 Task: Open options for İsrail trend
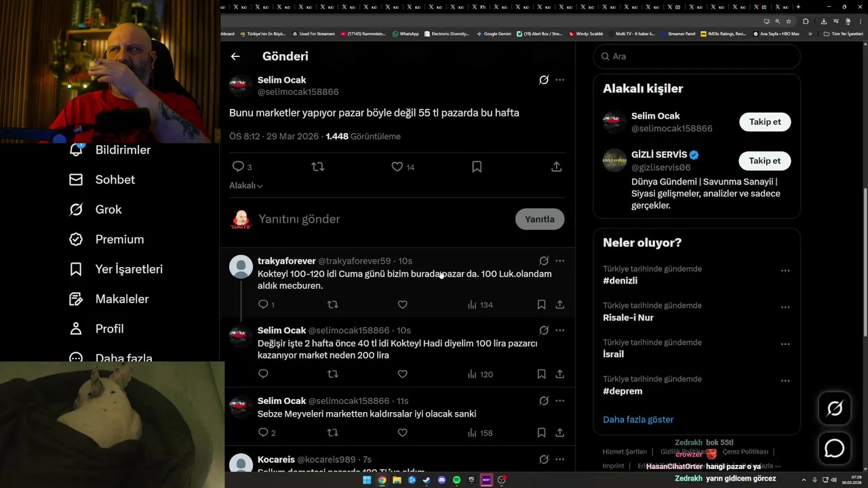click(785, 344)
